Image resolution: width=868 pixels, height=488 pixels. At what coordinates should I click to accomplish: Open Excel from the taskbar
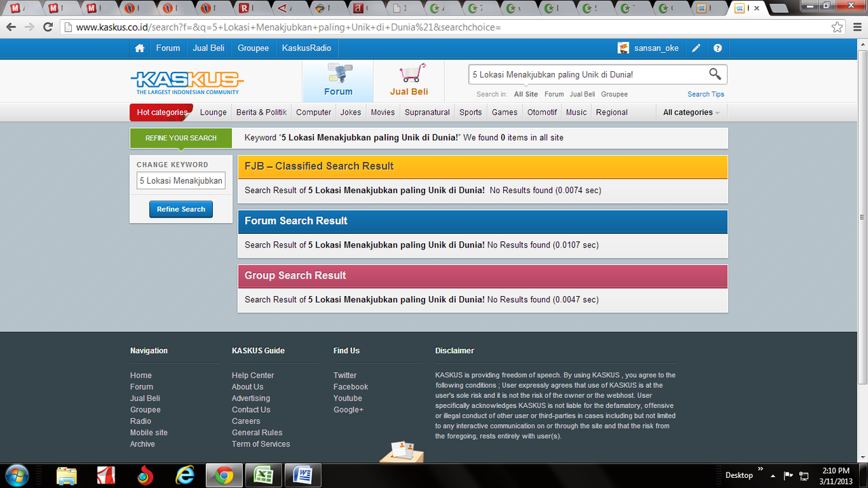coord(262,476)
